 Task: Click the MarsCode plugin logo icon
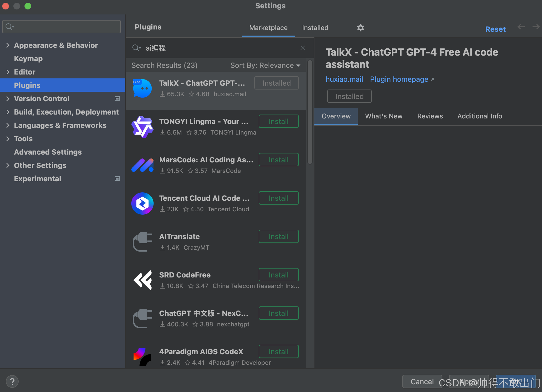coord(142,165)
